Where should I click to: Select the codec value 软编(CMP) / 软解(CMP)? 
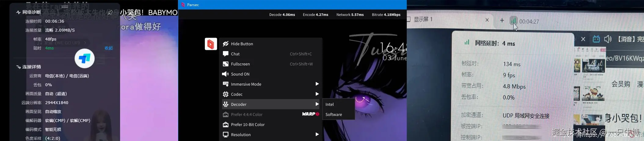68,121
